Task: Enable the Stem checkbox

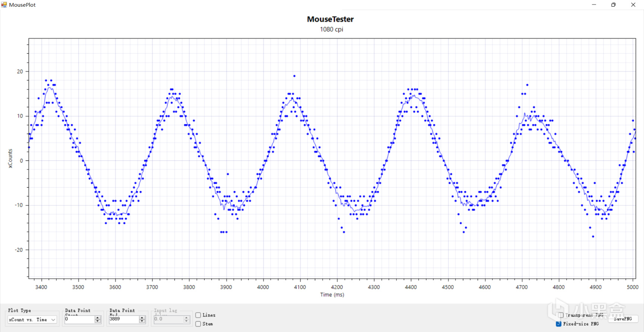Action: point(198,324)
